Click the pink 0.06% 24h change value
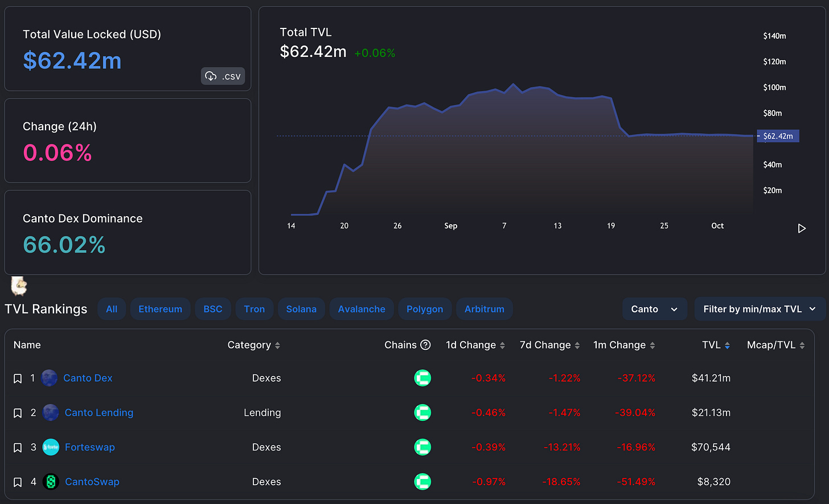The width and height of the screenshot is (829, 504). pyautogui.click(x=58, y=152)
